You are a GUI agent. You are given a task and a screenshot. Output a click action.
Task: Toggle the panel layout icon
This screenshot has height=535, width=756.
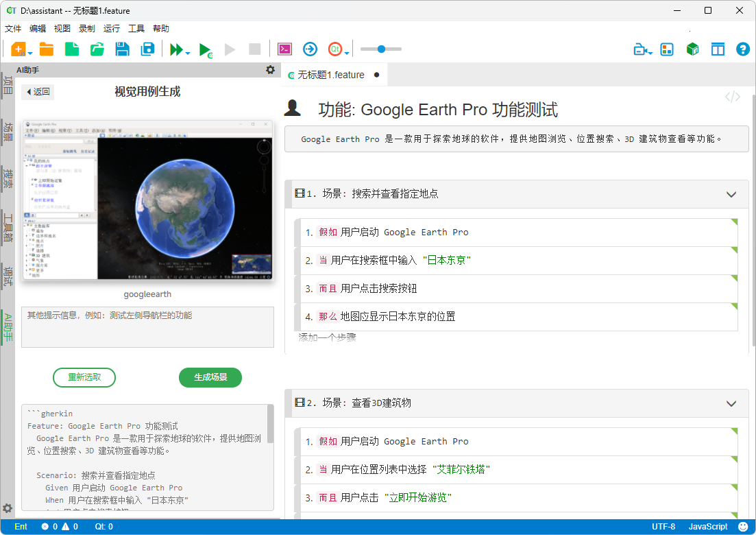point(718,49)
